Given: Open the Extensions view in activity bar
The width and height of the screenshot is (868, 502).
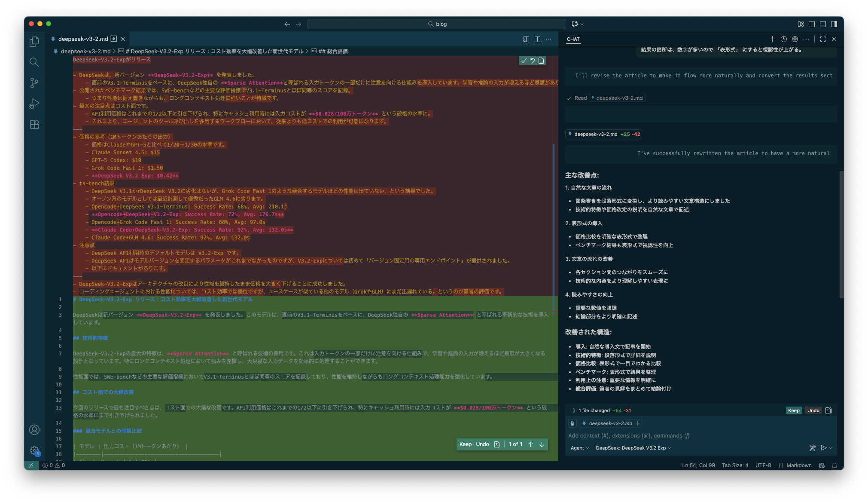Looking at the screenshot, I should 34,125.
